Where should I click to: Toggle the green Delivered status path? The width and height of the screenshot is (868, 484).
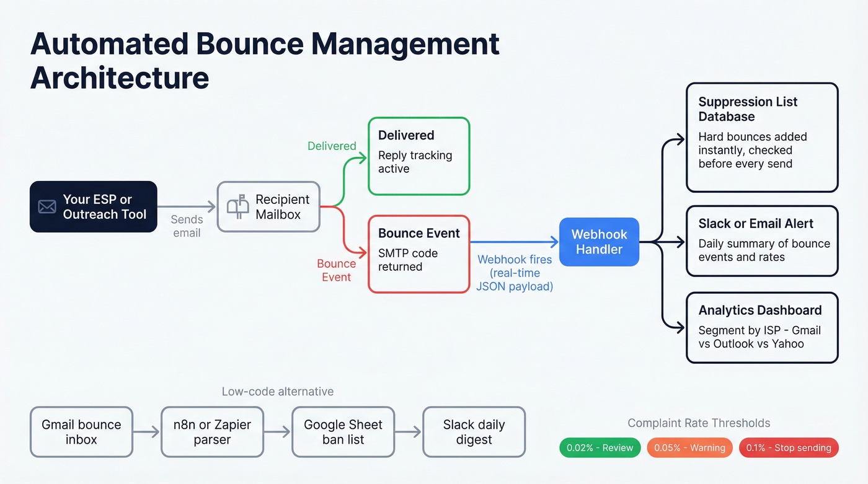332,146
